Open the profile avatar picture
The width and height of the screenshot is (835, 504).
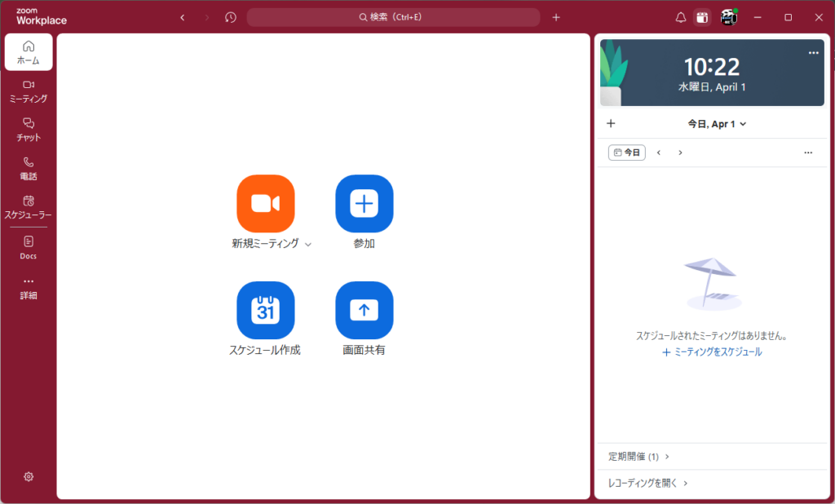728,17
